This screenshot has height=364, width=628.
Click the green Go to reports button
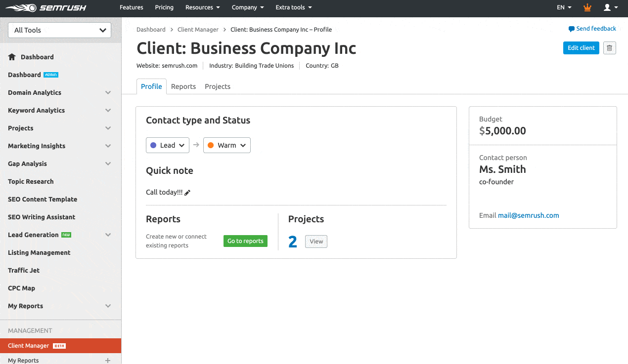pyautogui.click(x=245, y=241)
